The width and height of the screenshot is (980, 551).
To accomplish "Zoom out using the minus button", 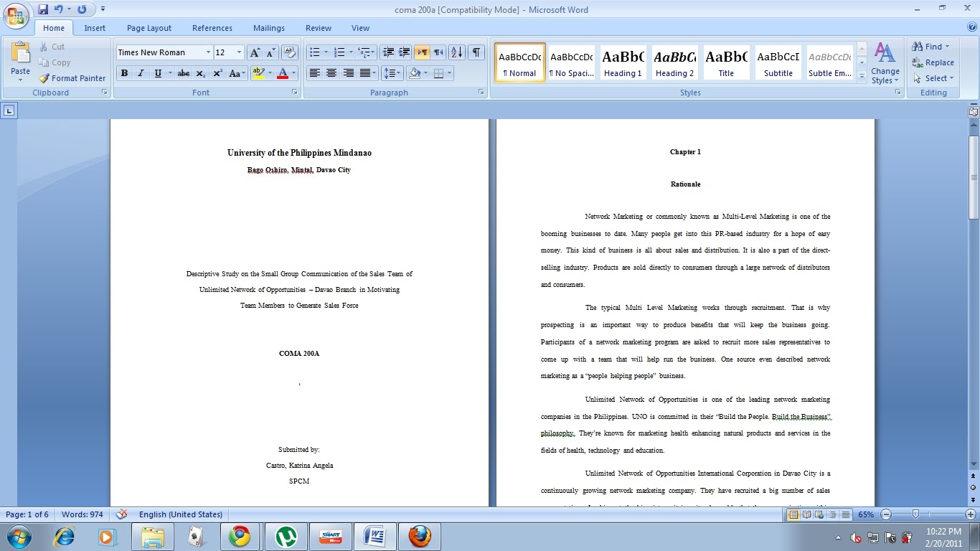I will (x=886, y=514).
